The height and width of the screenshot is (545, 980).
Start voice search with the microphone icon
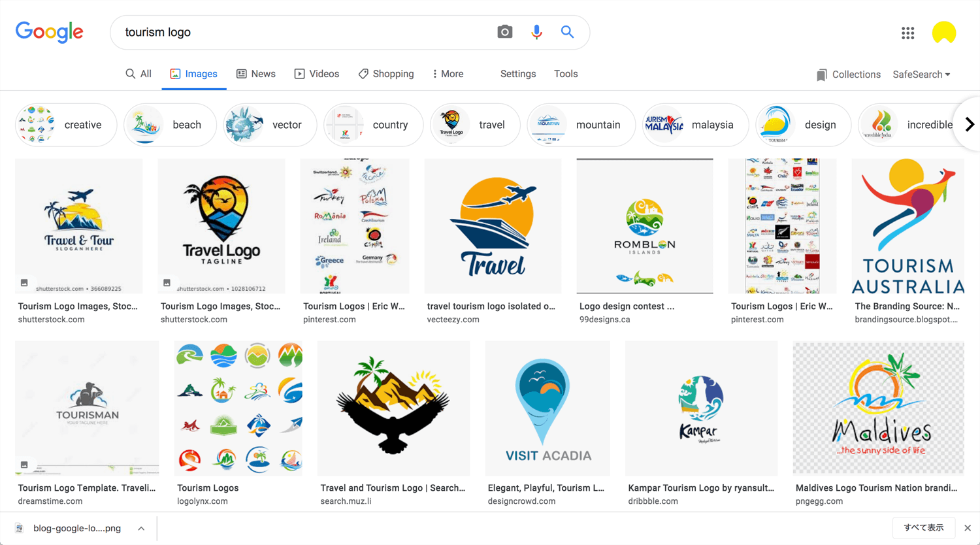point(536,32)
